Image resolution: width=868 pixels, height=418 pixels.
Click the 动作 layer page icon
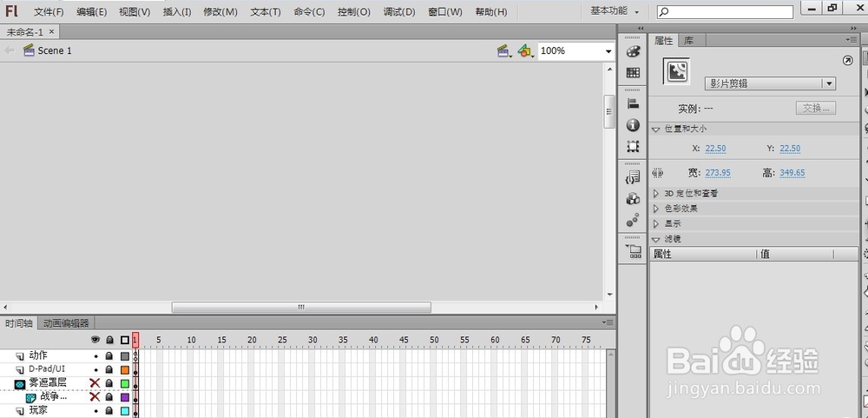click(x=20, y=356)
